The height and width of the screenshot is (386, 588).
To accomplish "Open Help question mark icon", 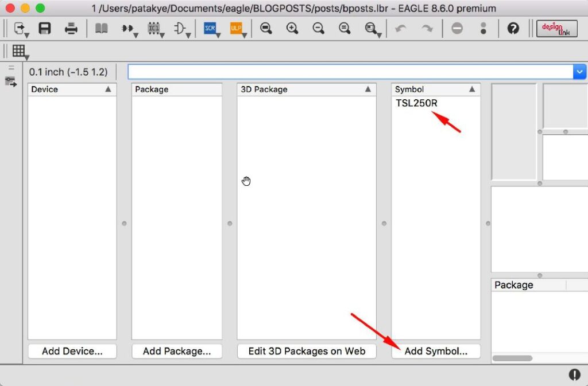I will click(513, 29).
